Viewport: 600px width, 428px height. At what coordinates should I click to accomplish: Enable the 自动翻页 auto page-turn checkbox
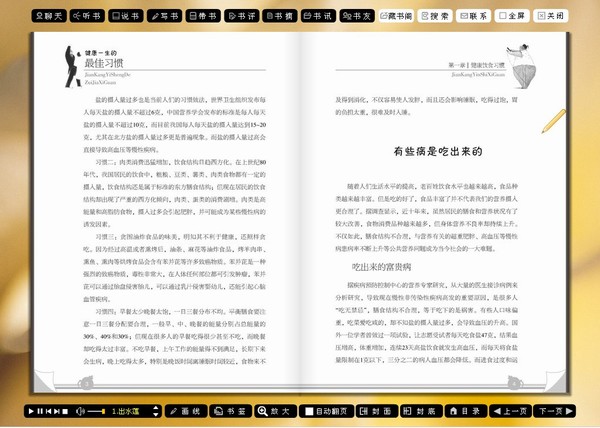(x=309, y=411)
